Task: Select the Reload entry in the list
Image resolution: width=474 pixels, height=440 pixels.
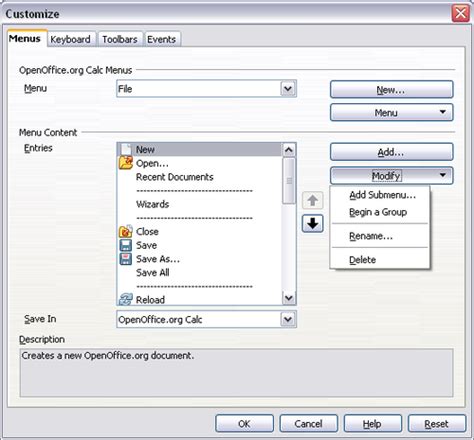Action: click(199, 299)
